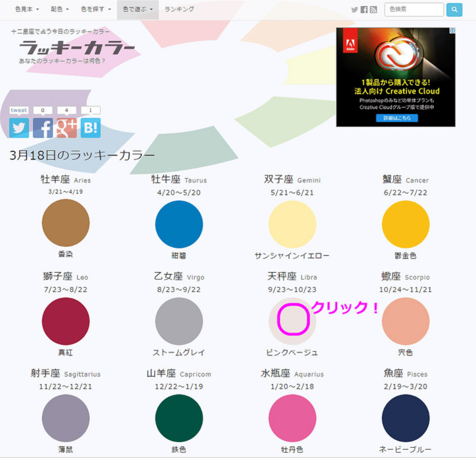
Task: Select the Aquarius 牡丹色 pink color circle
Action: point(292,418)
